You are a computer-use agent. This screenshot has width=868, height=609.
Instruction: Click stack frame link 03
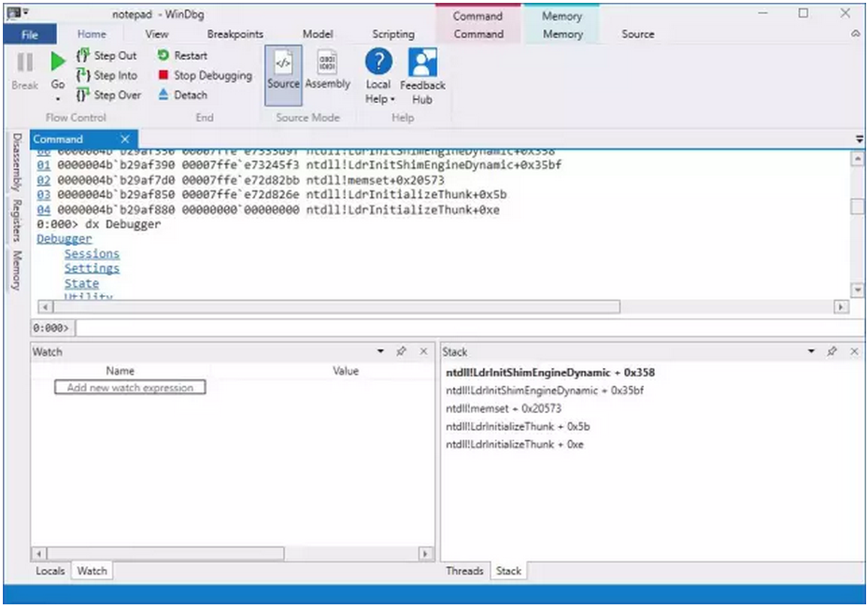click(44, 195)
